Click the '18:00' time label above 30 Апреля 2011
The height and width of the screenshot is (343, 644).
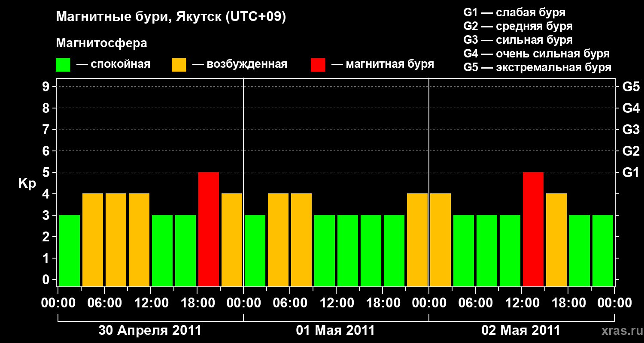point(197,303)
